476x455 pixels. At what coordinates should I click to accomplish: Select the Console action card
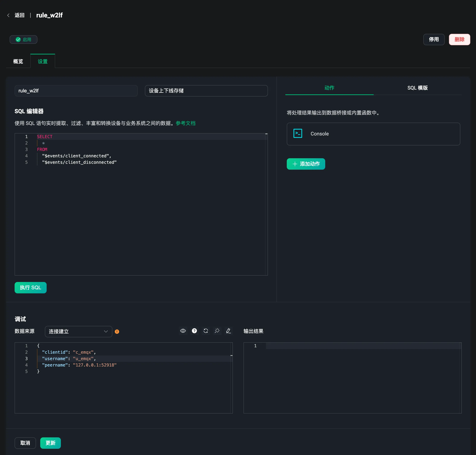tap(373, 134)
